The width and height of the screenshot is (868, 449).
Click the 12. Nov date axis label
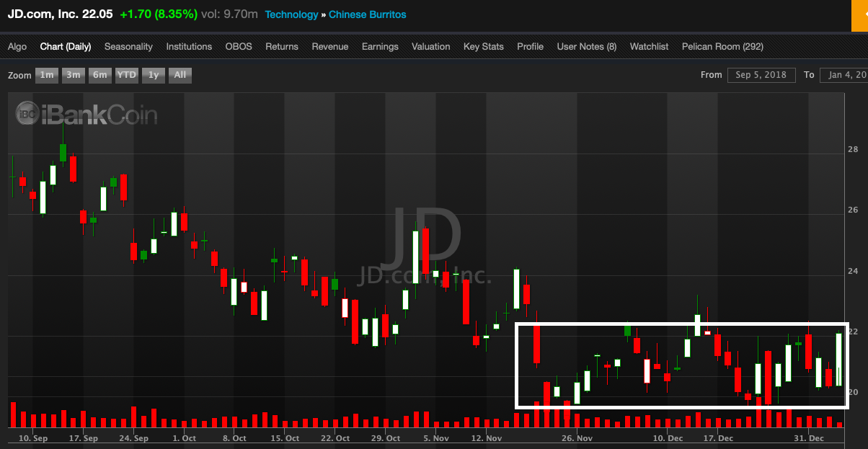[486, 438]
